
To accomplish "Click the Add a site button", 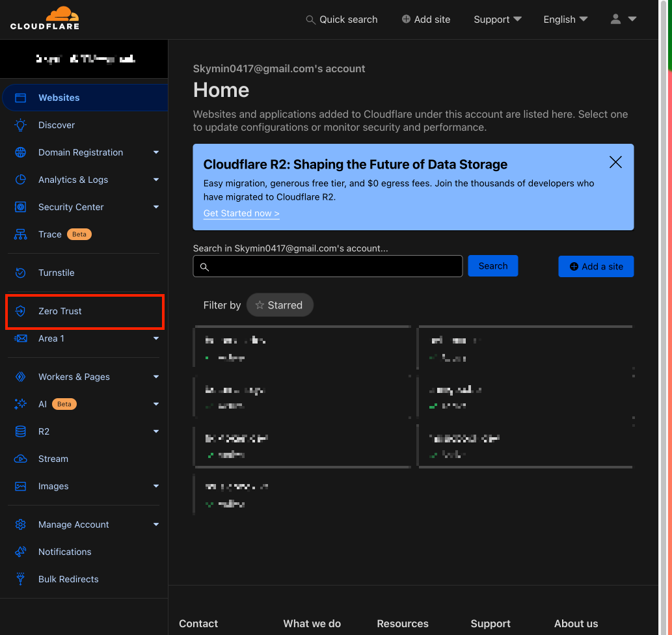I will (x=596, y=266).
